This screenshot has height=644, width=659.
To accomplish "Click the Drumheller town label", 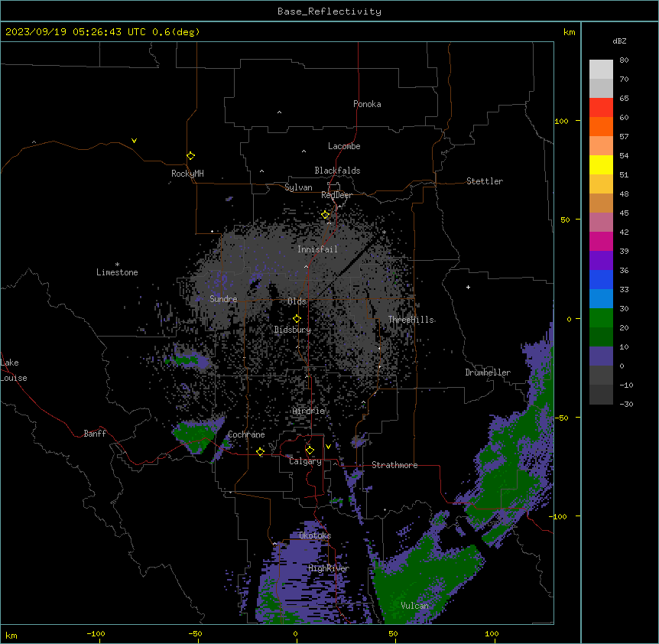I will tap(488, 372).
